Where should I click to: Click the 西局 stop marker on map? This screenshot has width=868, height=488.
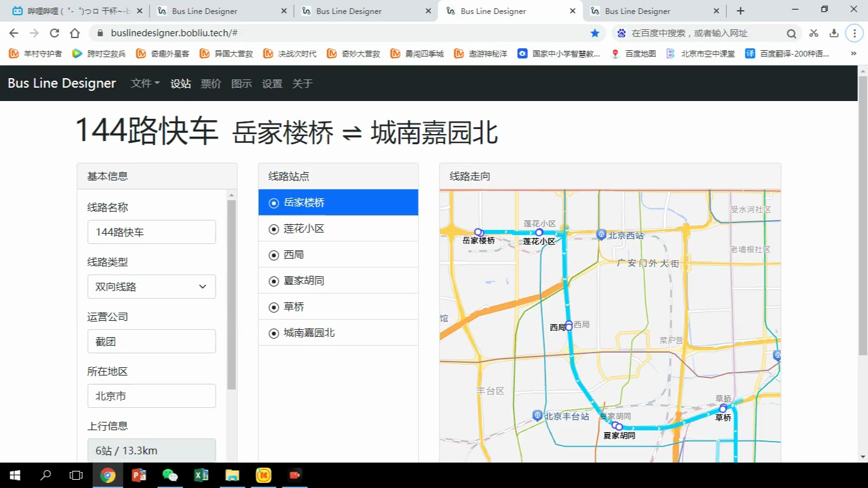tap(569, 325)
